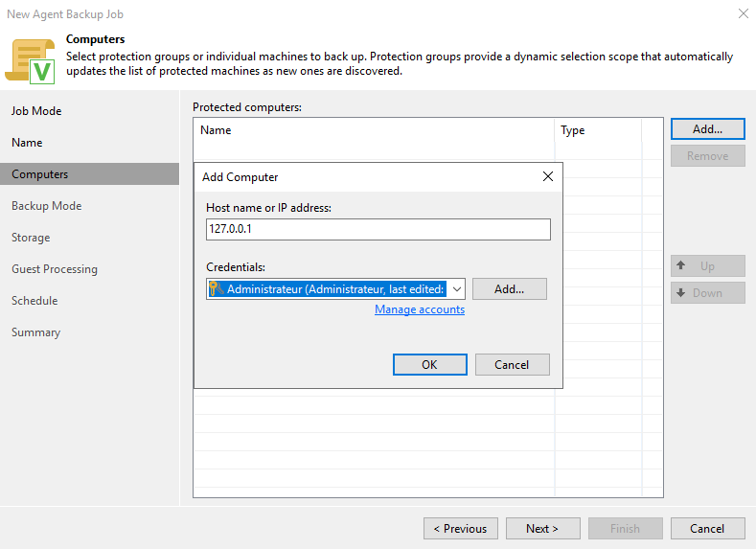Click the key icon in Credentials field

click(x=215, y=289)
